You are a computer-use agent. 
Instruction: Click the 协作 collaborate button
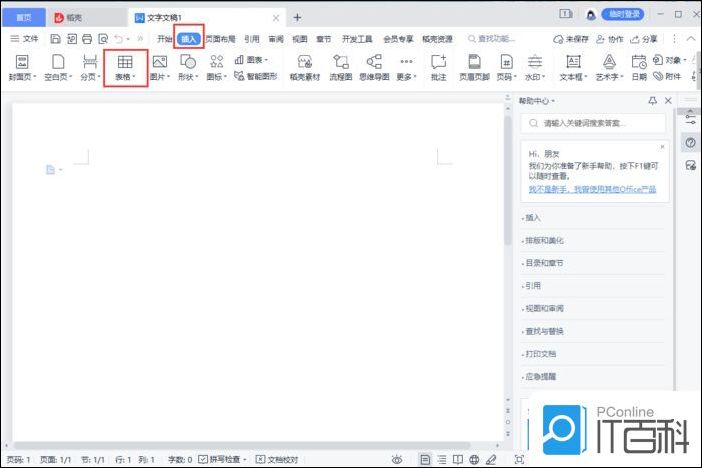(x=610, y=39)
